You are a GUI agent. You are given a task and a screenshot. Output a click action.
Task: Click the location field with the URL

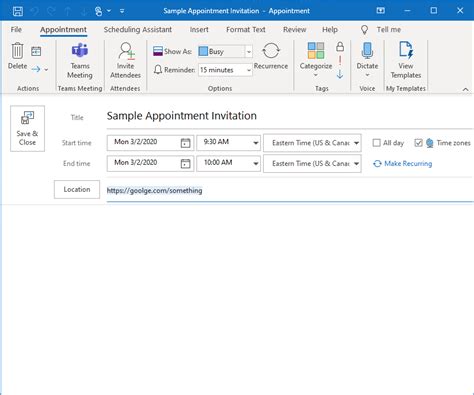(x=289, y=191)
